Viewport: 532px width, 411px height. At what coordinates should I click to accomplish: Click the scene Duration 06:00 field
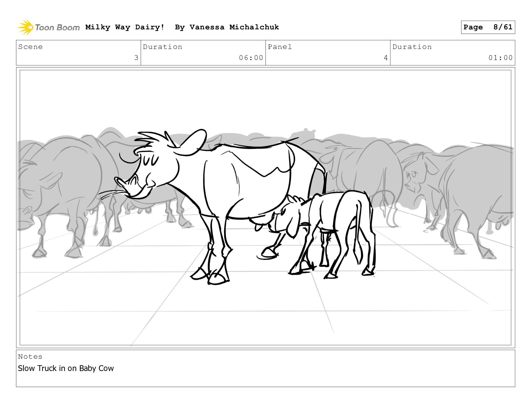203,53
